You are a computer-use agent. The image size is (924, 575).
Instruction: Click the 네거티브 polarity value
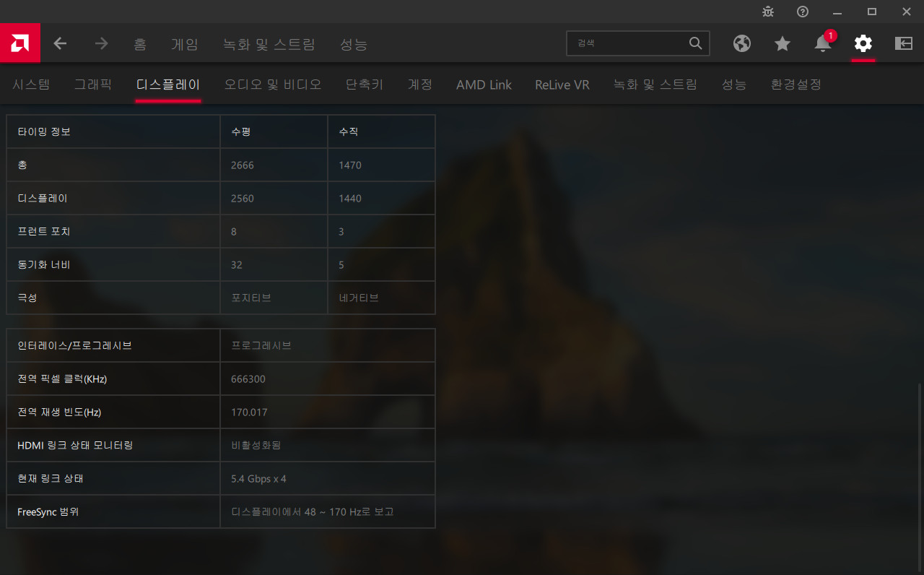[x=359, y=298]
